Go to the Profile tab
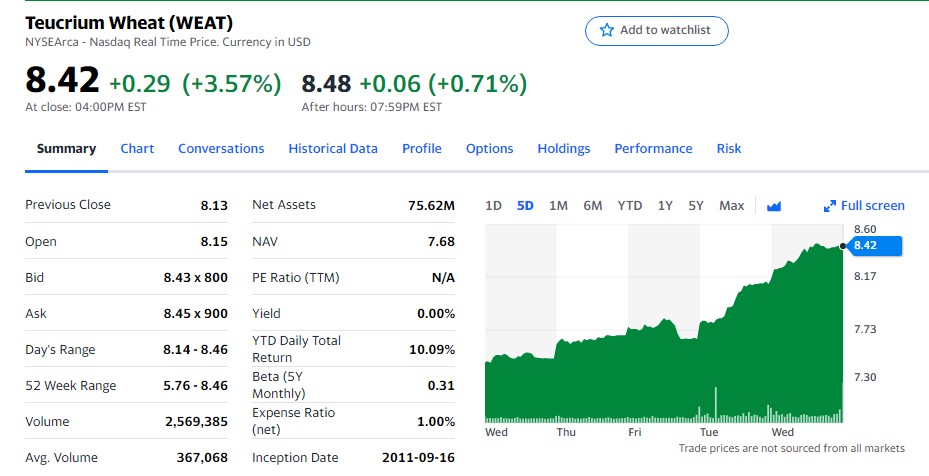The width and height of the screenshot is (929, 476). pyautogui.click(x=421, y=148)
